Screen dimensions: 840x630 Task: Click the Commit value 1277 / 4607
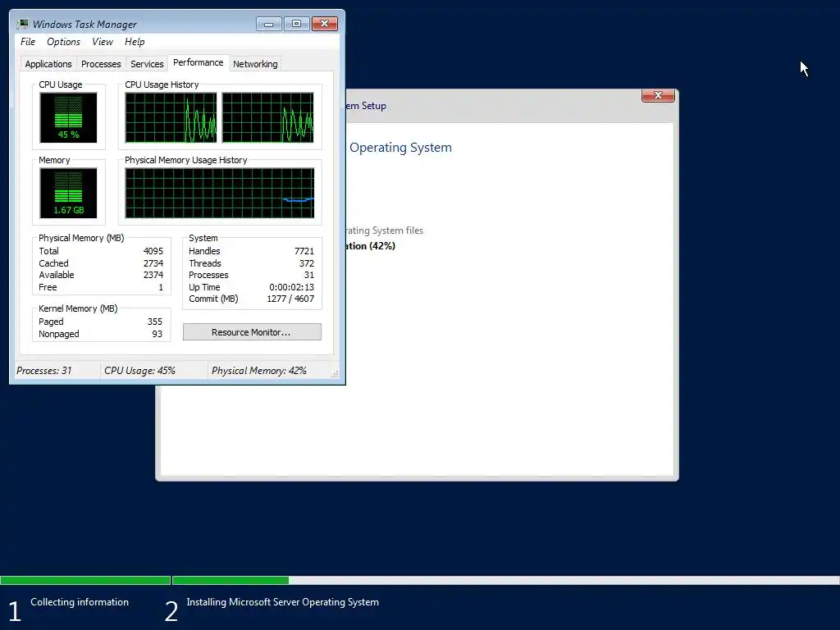coord(290,299)
